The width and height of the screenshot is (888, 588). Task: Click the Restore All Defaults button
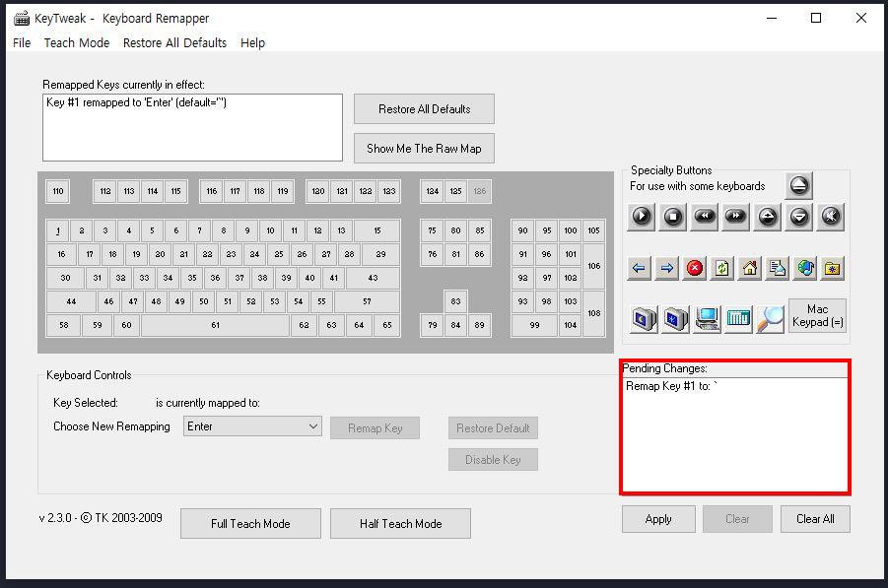point(424,109)
